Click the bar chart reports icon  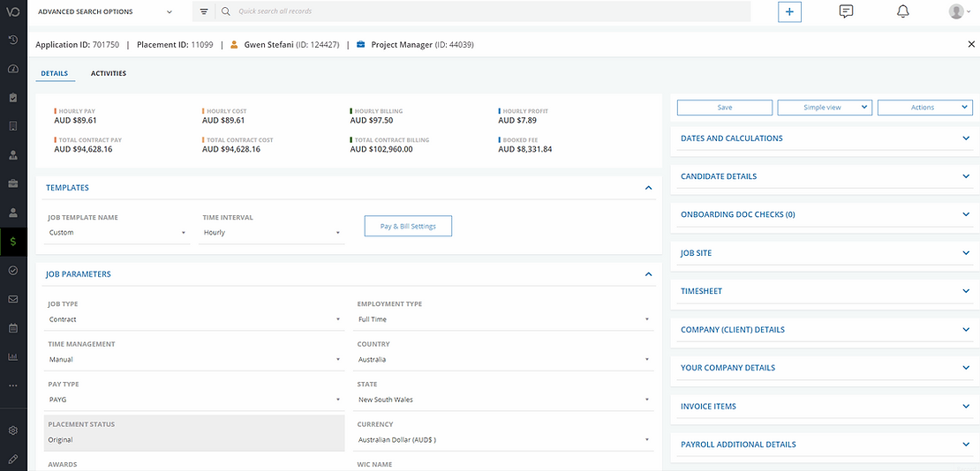click(x=13, y=356)
